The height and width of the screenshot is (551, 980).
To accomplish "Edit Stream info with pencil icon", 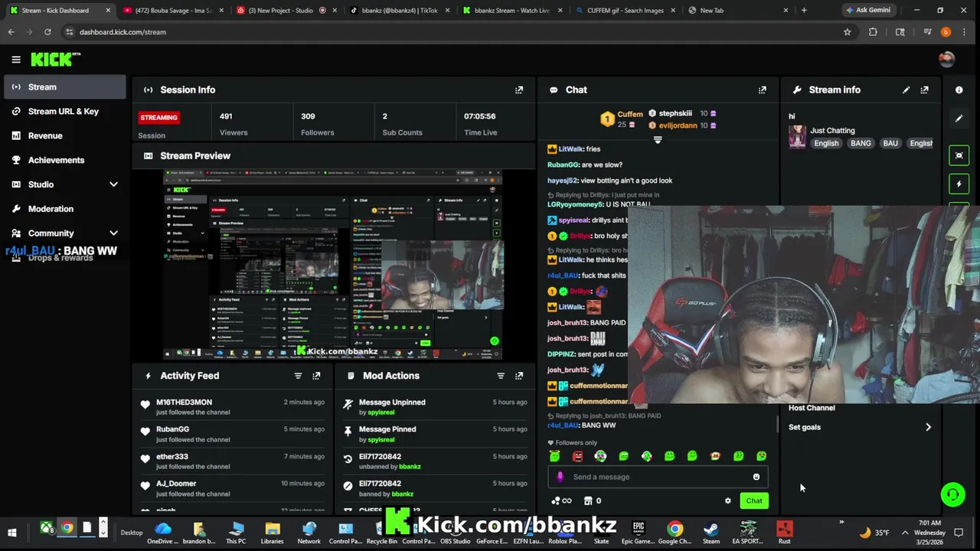I will pos(906,90).
